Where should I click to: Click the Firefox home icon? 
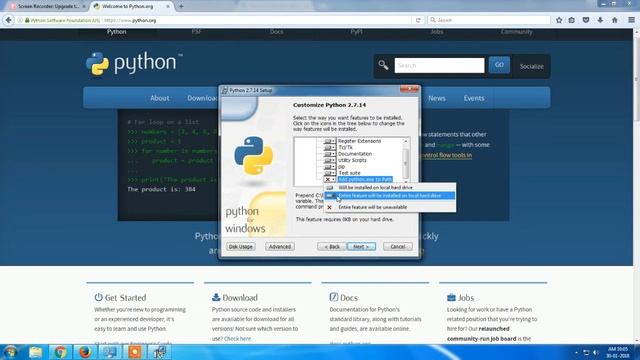614,20
